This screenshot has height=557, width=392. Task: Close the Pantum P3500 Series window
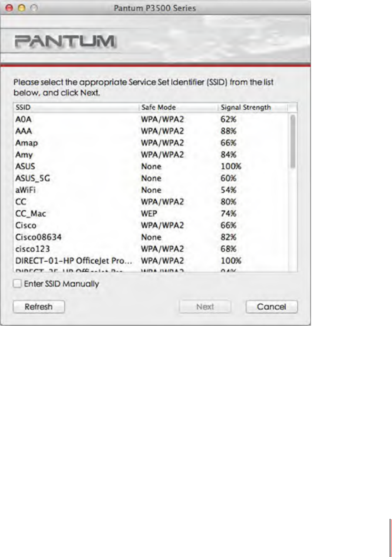pyautogui.click(x=9, y=8)
